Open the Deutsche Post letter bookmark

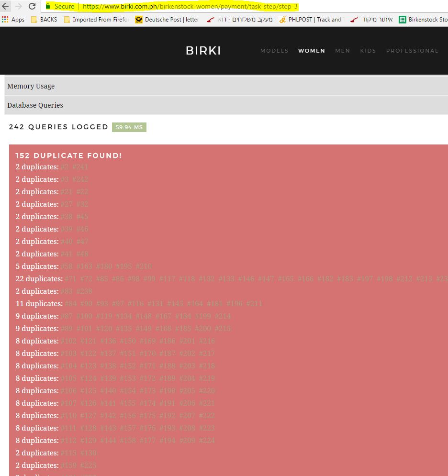click(x=167, y=20)
